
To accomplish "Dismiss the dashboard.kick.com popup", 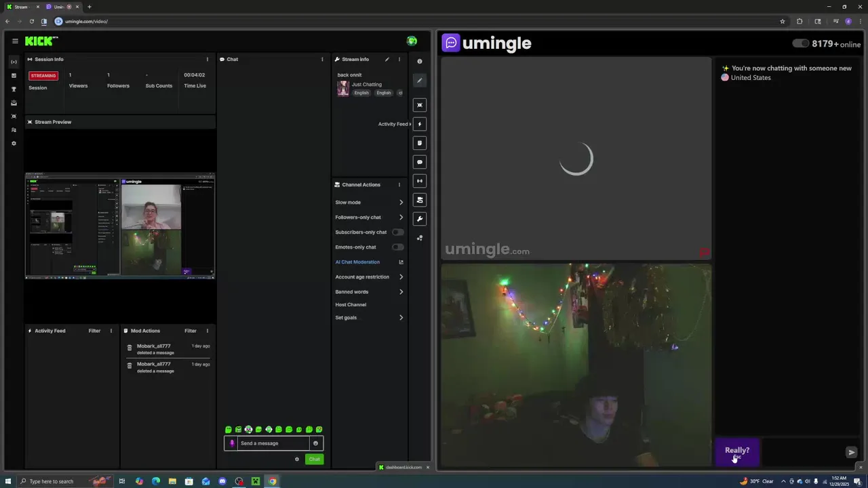I will point(427,467).
